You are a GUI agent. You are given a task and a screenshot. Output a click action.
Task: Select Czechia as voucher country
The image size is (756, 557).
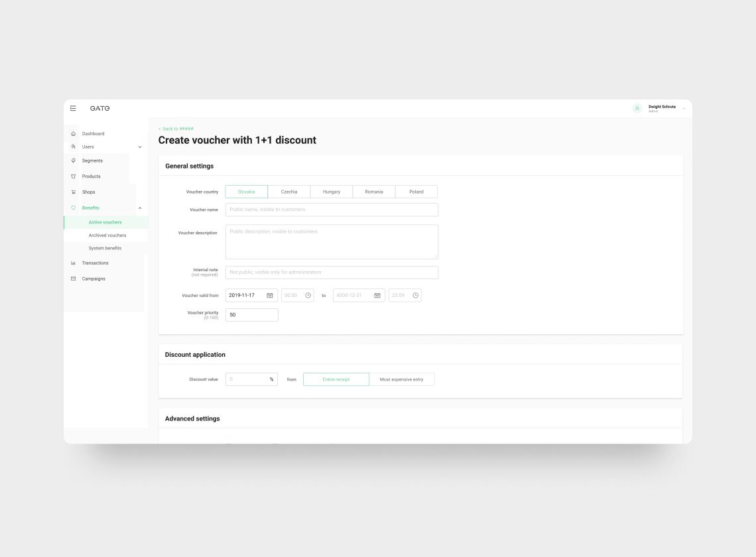point(288,192)
